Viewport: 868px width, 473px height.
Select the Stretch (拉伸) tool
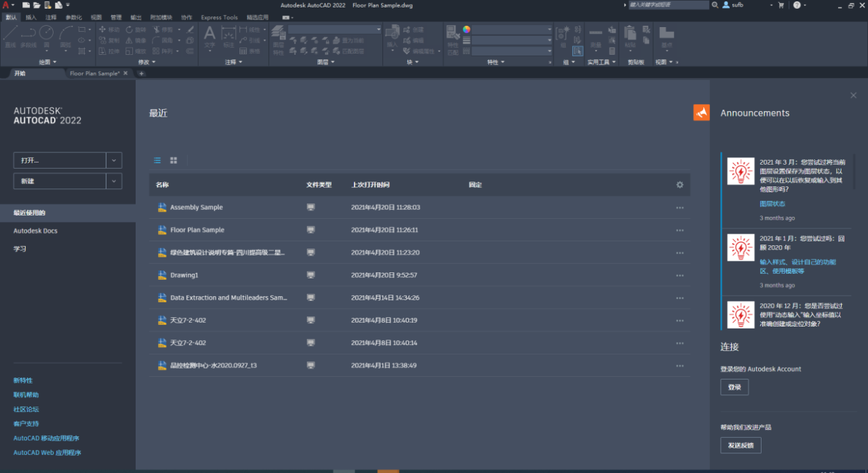(108, 51)
